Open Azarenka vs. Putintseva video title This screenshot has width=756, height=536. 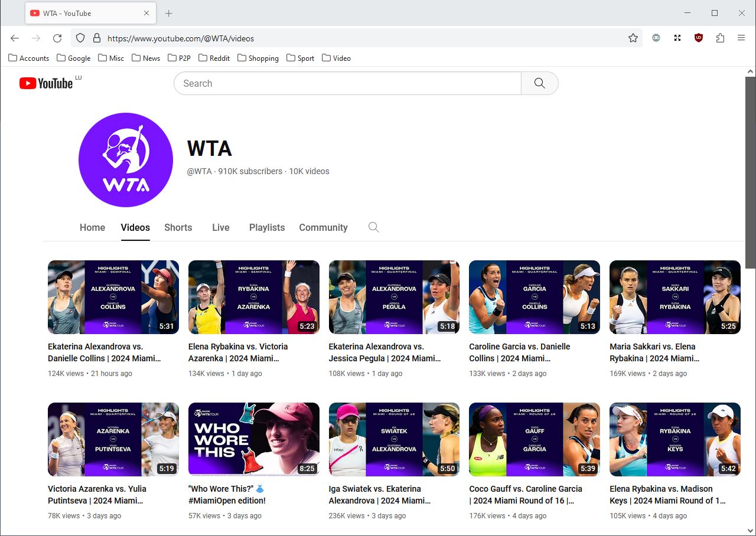[x=97, y=495]
